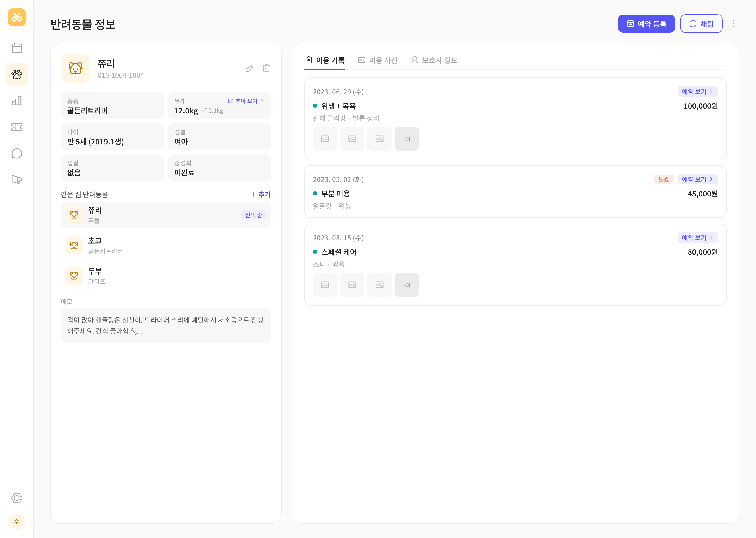This screenshot has width=756, height=538.
Task: Click the 품종 골든리트리버 field
Action: pyautogui.click(x=112, y=106)
